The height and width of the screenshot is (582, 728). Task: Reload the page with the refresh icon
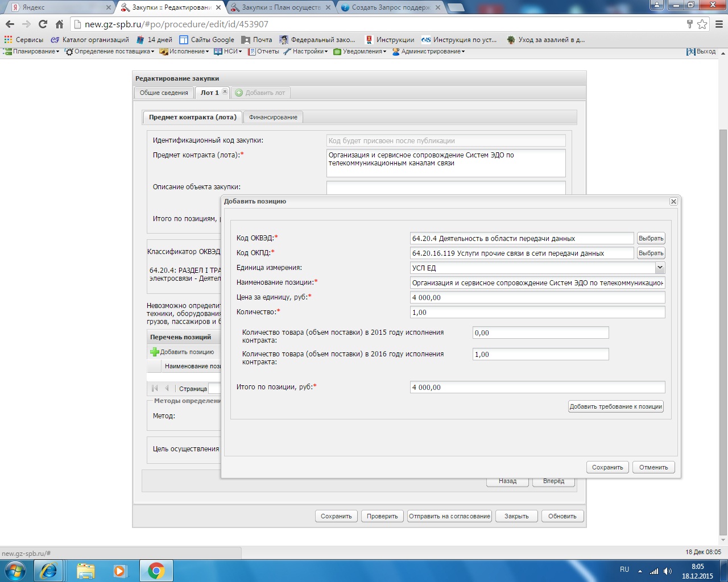click(43, 24)
